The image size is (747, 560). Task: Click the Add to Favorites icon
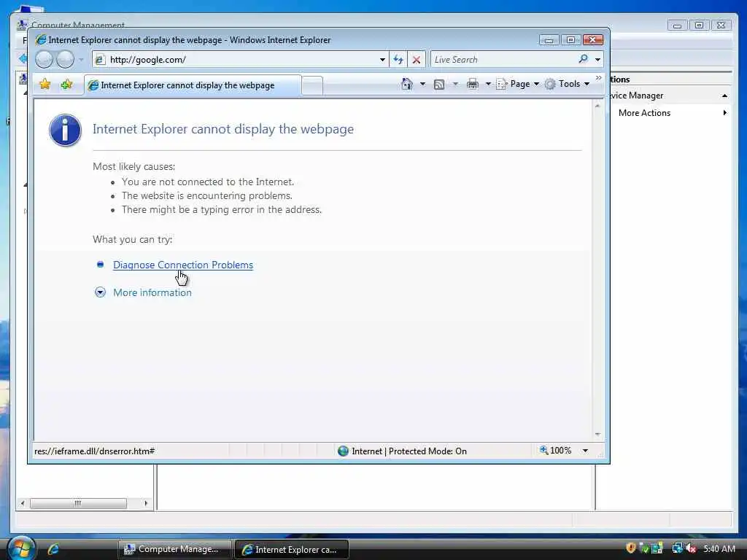[x=66, y=85]
